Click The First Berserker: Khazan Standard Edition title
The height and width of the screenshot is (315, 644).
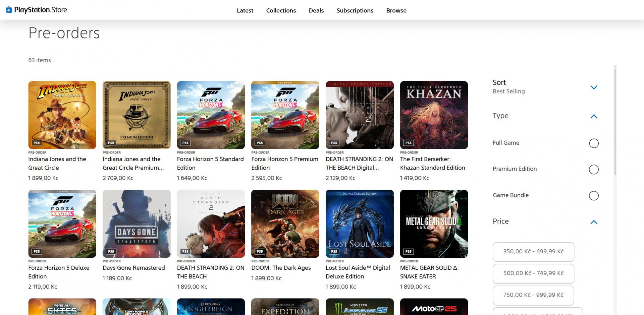432,164
